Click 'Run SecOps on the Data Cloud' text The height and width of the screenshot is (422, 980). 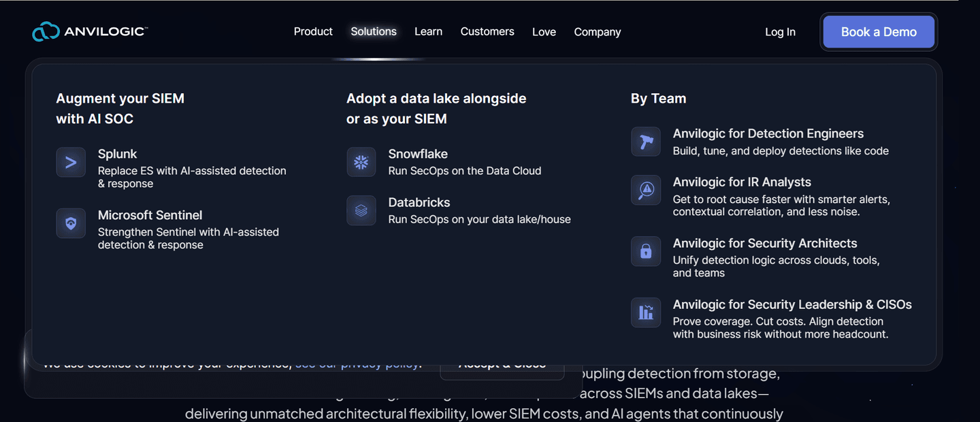[x=465, y=171]
